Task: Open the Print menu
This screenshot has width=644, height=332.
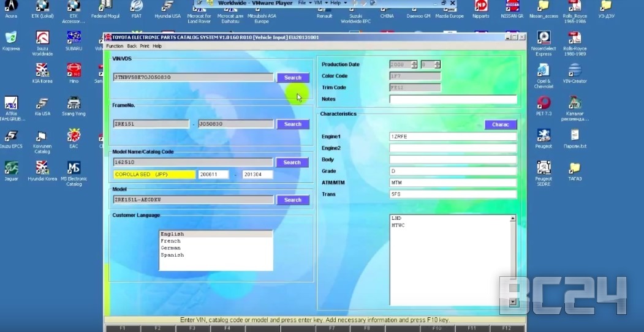Action: 144,46
